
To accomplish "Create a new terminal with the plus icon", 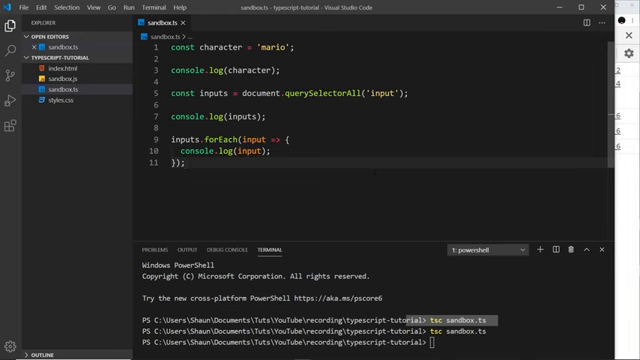I will 540,250.
